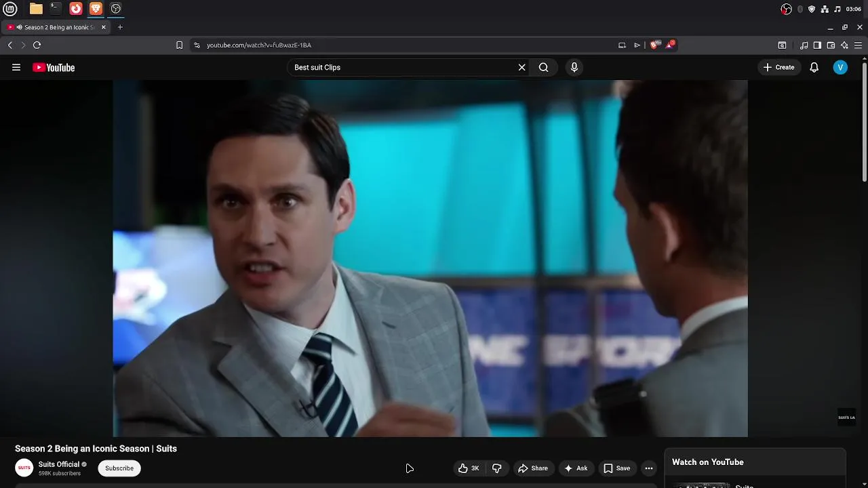
Task: Click the clock showing 03:06
Action: click(x=854, y=9)
